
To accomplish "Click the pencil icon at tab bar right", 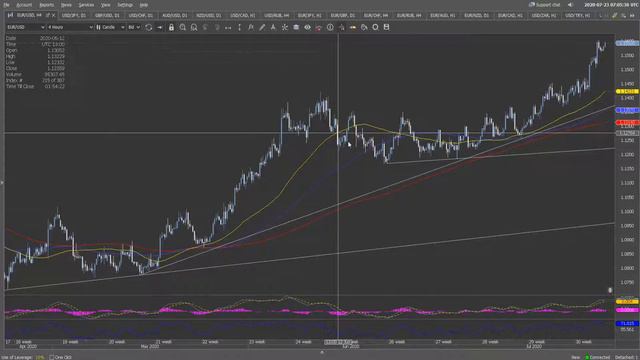I will [x=615, y=15].
